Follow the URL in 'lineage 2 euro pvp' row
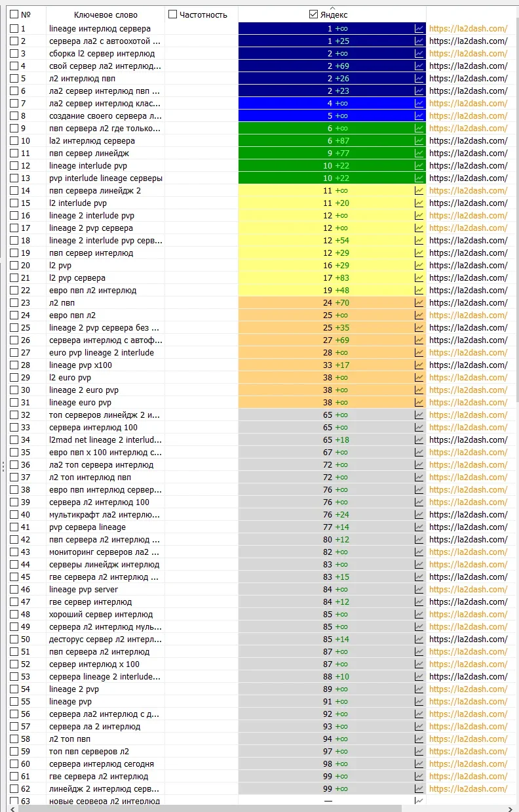 click(x=468, y=390)
